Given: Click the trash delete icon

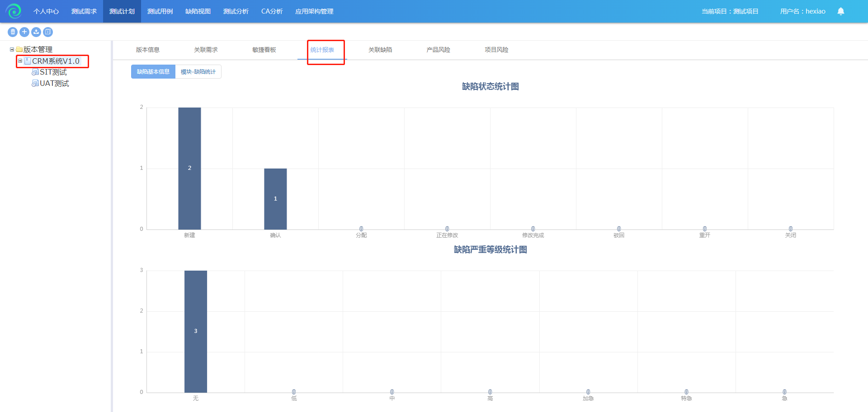Looking at the screenshot, I should coord(13,32).
